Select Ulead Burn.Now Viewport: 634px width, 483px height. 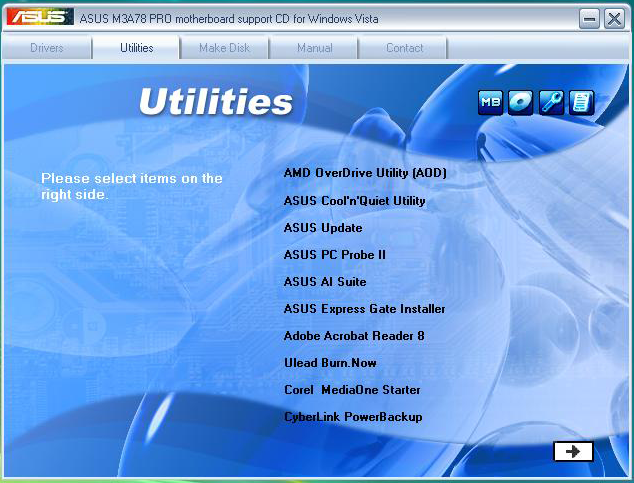pyautogui.click(x=330, y=363)
